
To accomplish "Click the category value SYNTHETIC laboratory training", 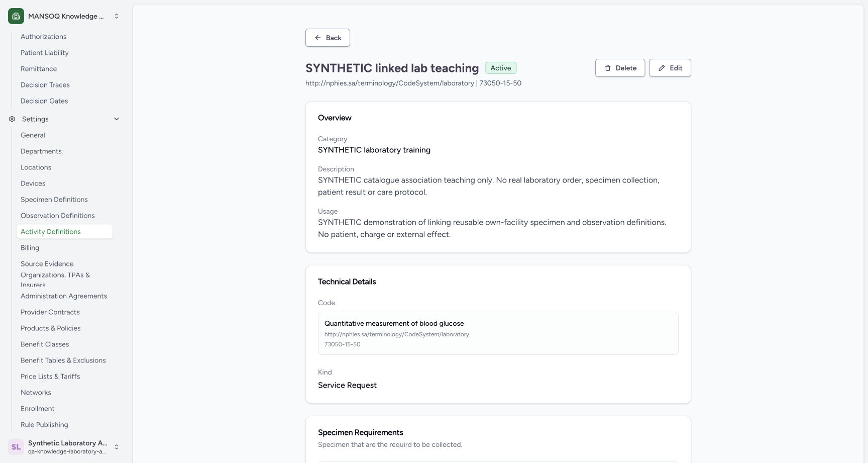I will (x=374, y=150).
